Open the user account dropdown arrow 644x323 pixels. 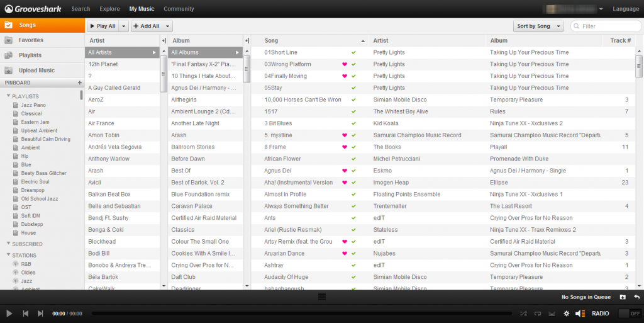click(601, 9)
